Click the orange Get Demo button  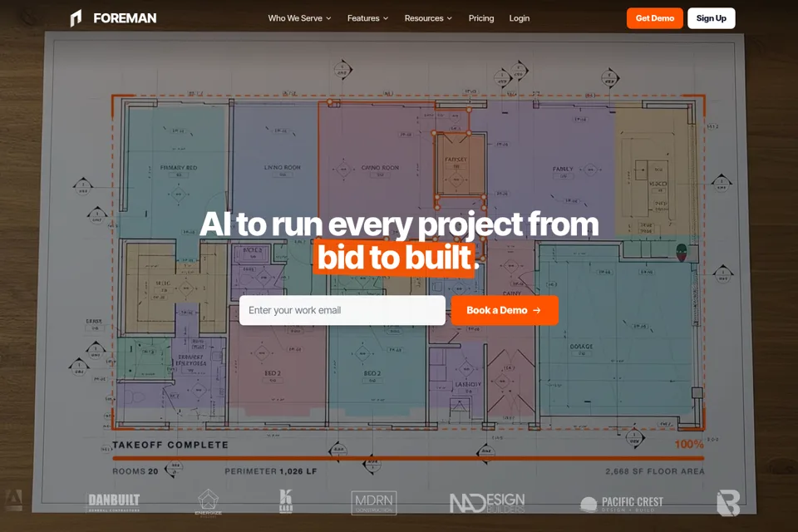point(654,18)
